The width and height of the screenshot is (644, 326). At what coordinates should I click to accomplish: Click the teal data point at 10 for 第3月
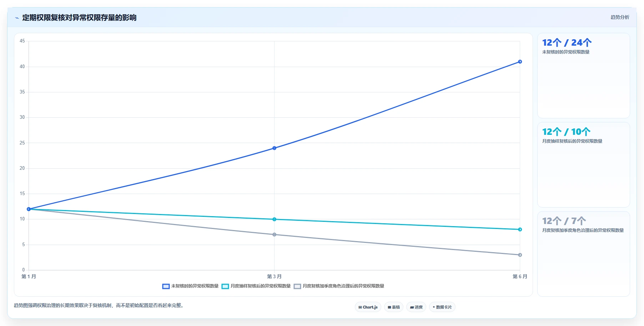tap(274, 219)
